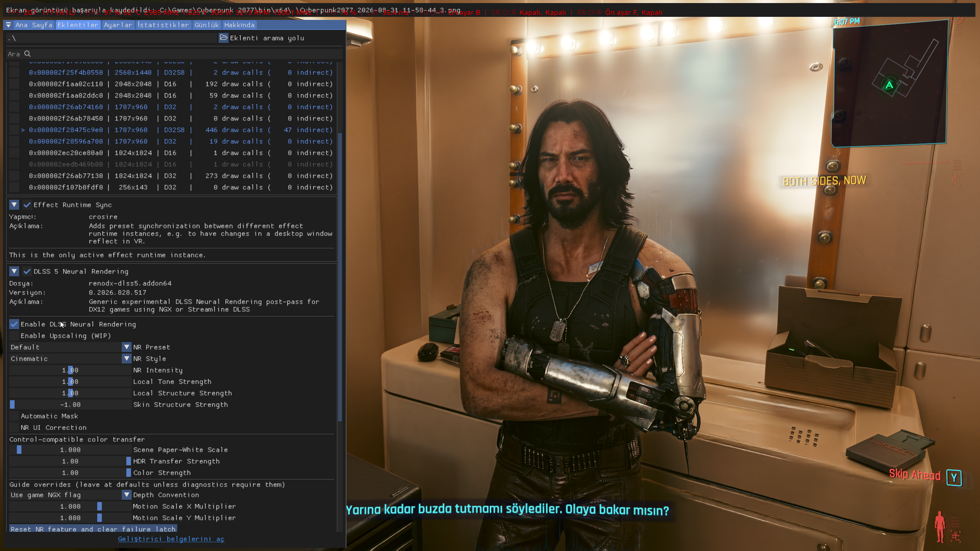Click the BOTH SIDES, NOW quest title
The height and width of the screenshot is (551, 980).
[x=825, y=181]
